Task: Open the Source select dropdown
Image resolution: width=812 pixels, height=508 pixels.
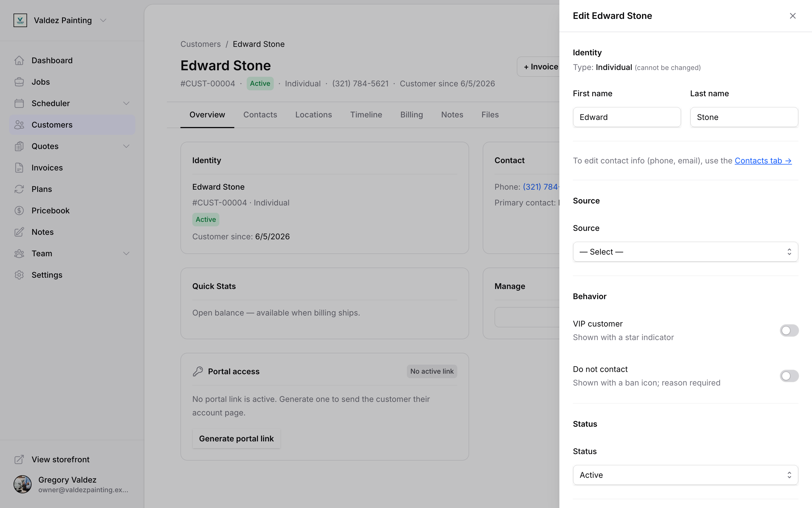Action: [x=685, y=252]
